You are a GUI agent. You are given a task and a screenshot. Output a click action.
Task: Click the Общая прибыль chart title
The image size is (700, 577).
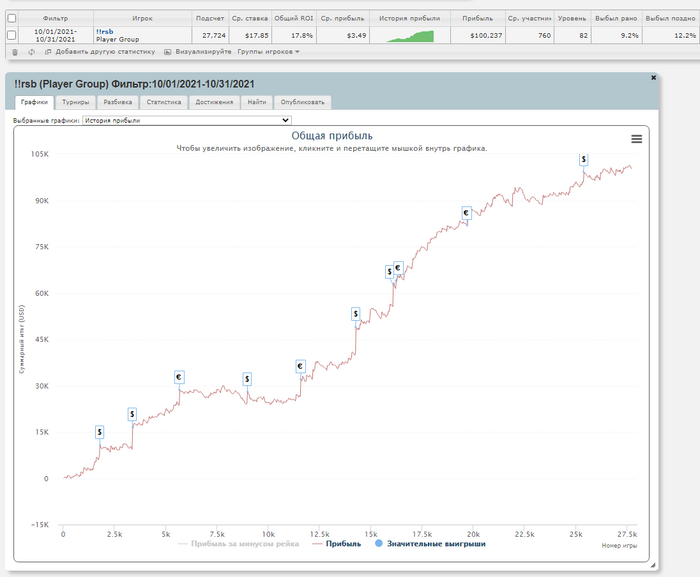[x=332, y=136]
